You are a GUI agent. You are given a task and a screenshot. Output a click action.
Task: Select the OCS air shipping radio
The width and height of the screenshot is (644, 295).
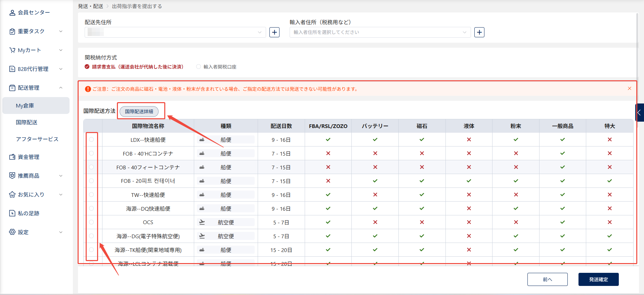pos(91,222)
